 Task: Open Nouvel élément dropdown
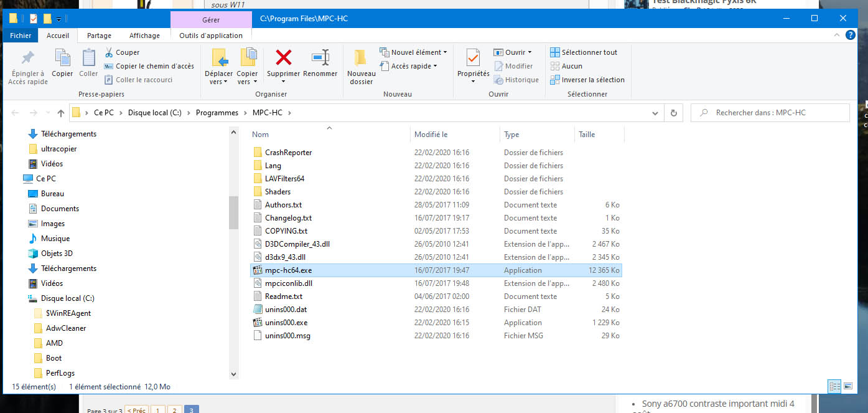coord(413,52)
